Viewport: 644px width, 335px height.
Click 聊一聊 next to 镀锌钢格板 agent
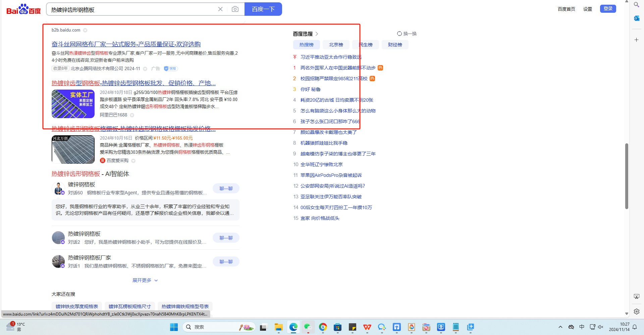click(226, 189)
